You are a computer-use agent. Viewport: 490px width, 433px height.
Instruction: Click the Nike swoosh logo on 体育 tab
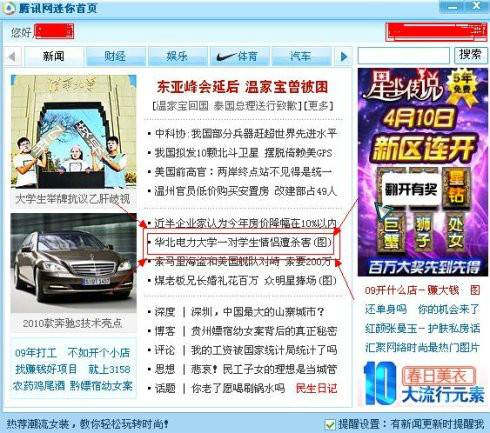[226, 57]
